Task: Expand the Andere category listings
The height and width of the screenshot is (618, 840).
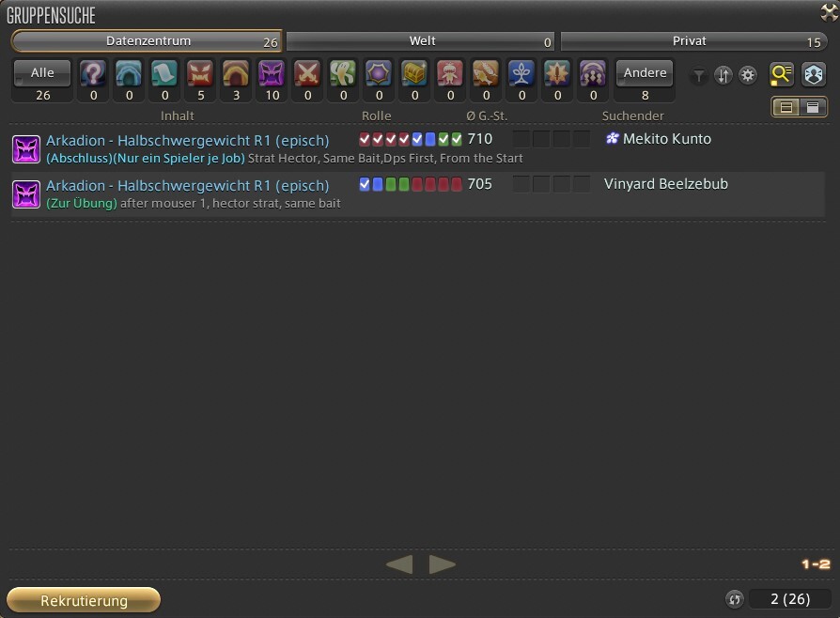Action: pyautogui.click(x=645, y=73)
